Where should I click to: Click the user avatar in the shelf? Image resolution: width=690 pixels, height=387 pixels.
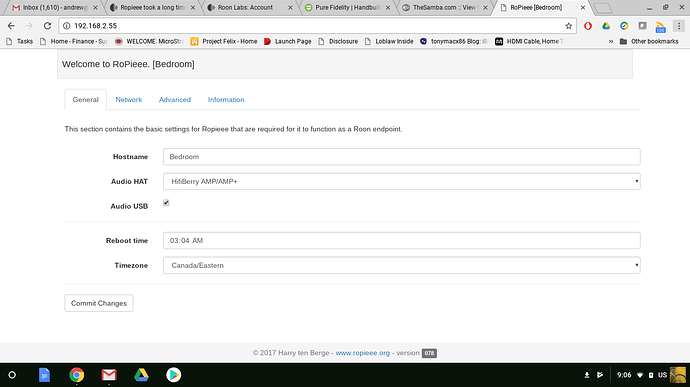coord(678,375)
